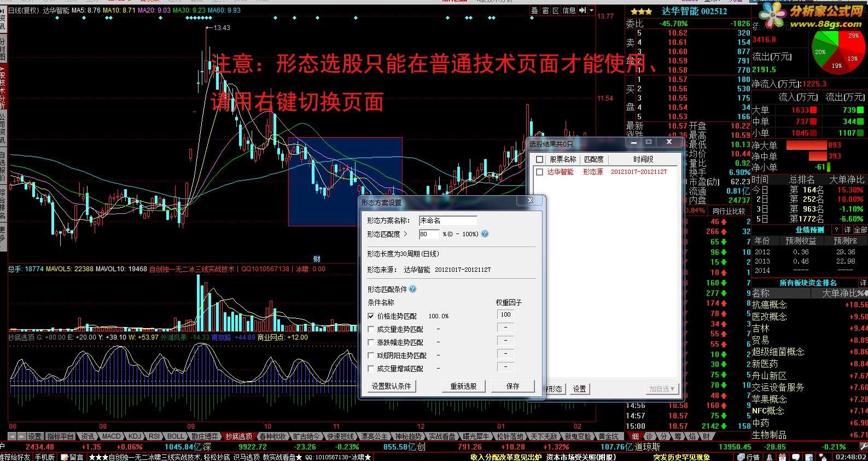Click the 股票名称 column header

[563, 159]
